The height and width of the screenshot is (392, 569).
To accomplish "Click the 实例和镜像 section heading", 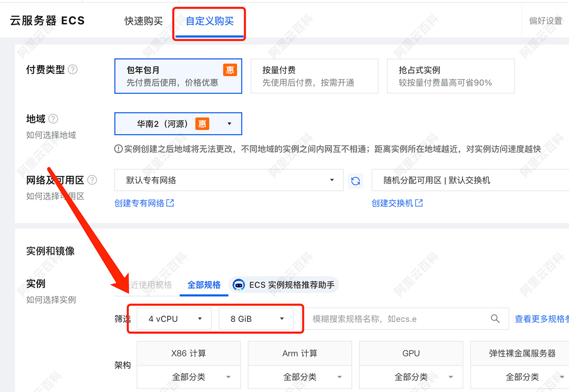I will coord(50,251).
